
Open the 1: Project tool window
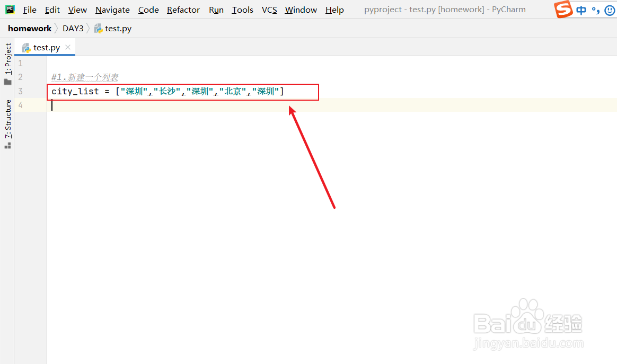tap(8, 59)
